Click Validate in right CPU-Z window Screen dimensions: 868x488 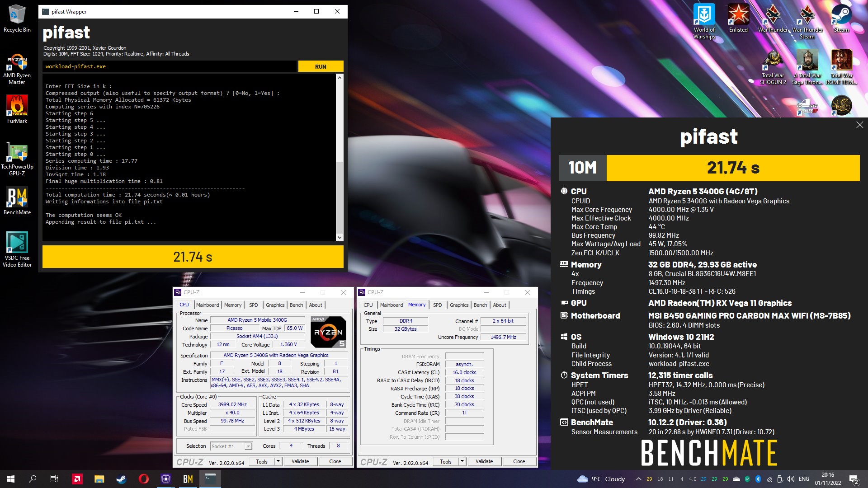pyautogui.click(x=484, y=461)
